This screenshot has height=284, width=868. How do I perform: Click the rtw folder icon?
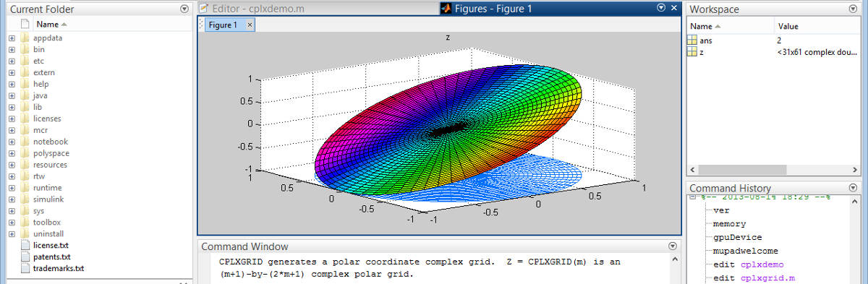(x=25, y=176)
